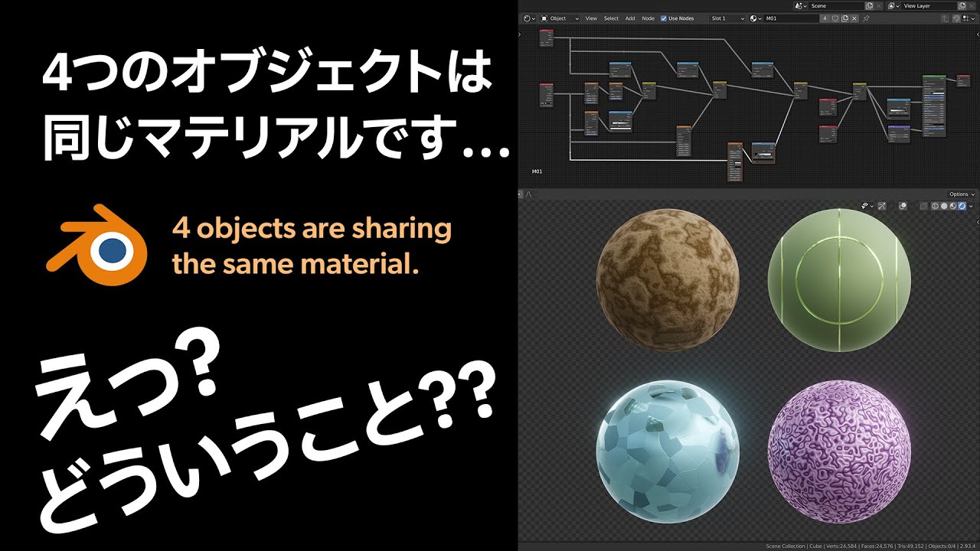Open the shading options dropdown arrow
This screenshot has height=551, width=980.
971,207
